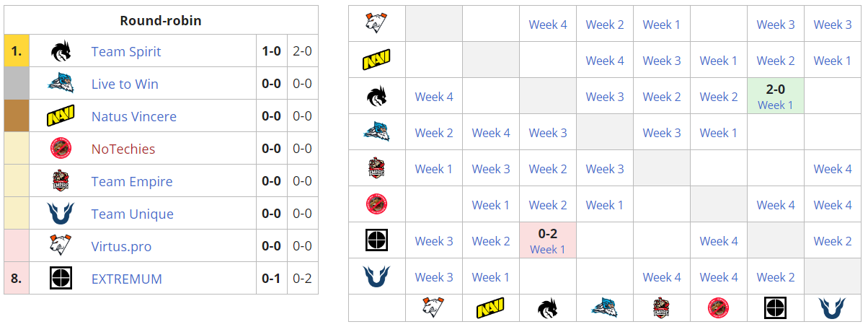The height and width of the screenshot is (327, 868).
Task: Click Team Empire logo in standings table
Action: pyautogui.click(x=61, y=181)
